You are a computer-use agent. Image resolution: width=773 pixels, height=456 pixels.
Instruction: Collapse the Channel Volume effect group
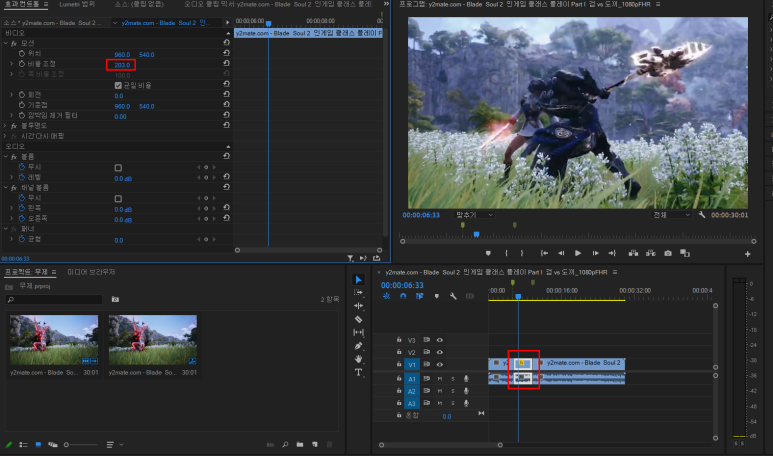tap(6, 188)
